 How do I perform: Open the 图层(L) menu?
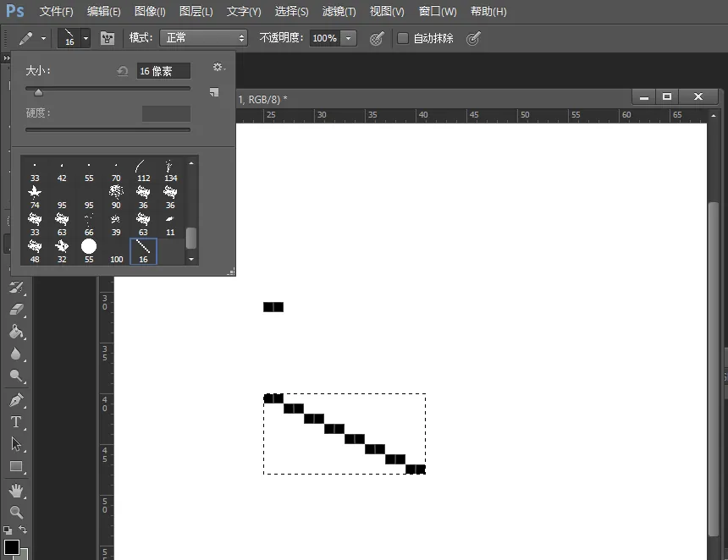coord(196,11)
